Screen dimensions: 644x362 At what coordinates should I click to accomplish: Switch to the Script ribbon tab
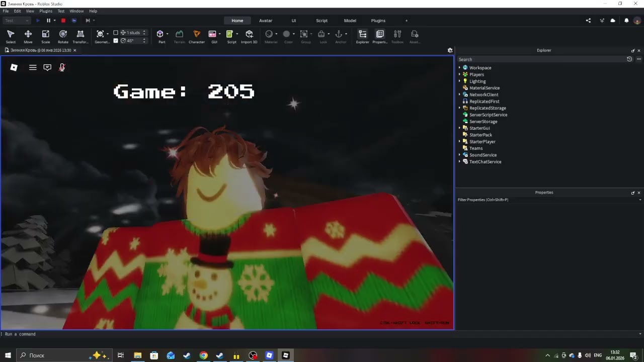point(322,21)
